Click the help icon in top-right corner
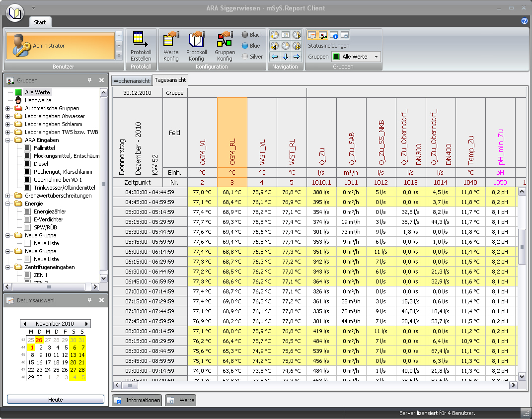Screen dimensions: 532x419 (524, 21)
